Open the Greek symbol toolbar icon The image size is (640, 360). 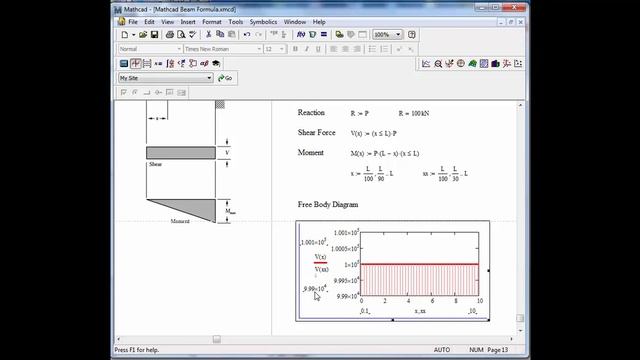[x=204, y=64]
